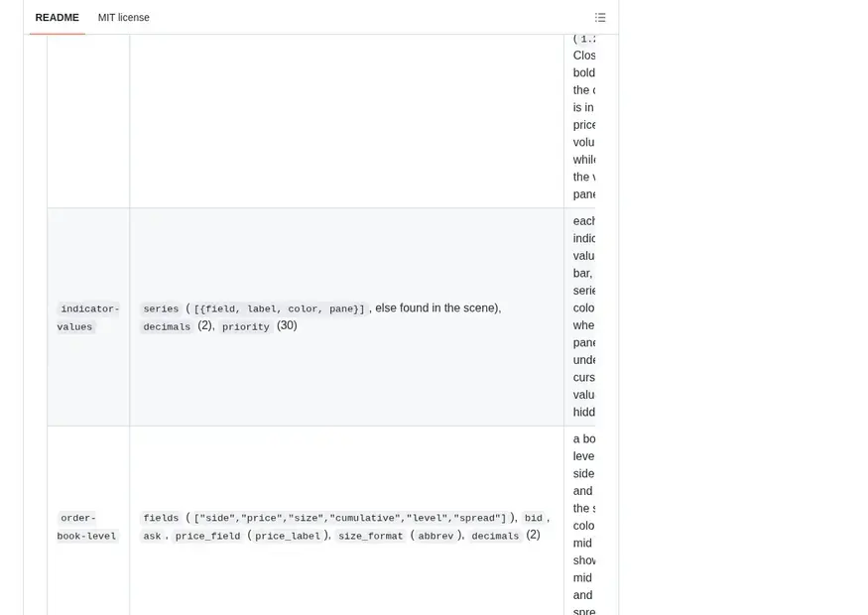Click the bid code label
868x615 pixels.
(534, 518)
